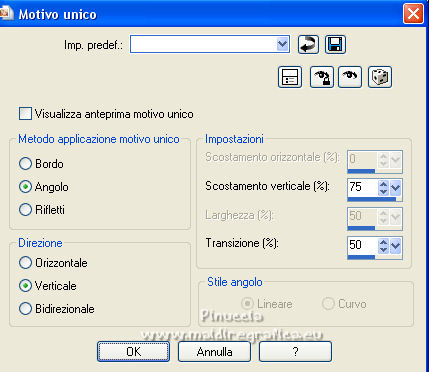Image resolution: width=429 pixels, height=372 pixels.
Task: Click the randomize parameters dice icon
Action: 380,77
